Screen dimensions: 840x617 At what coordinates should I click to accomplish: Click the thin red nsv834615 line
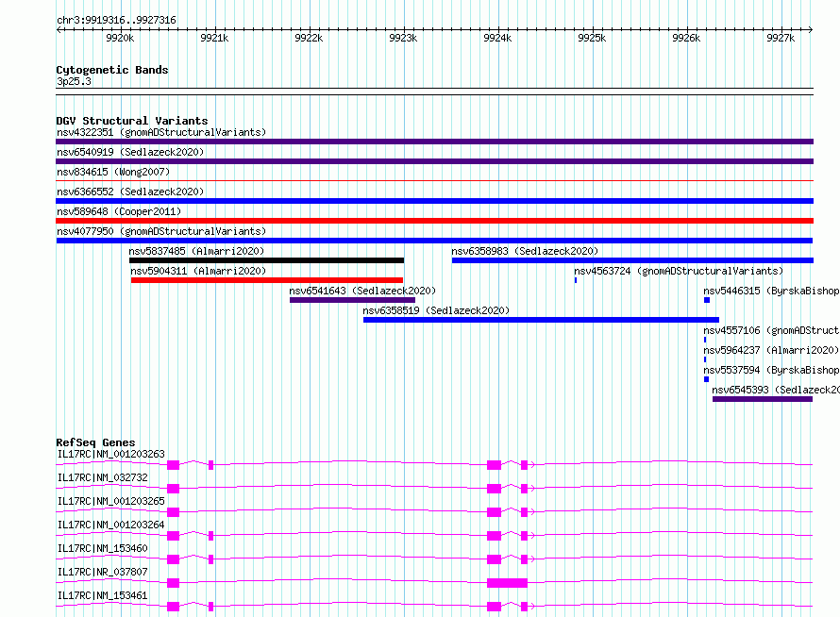pos(434,181)
